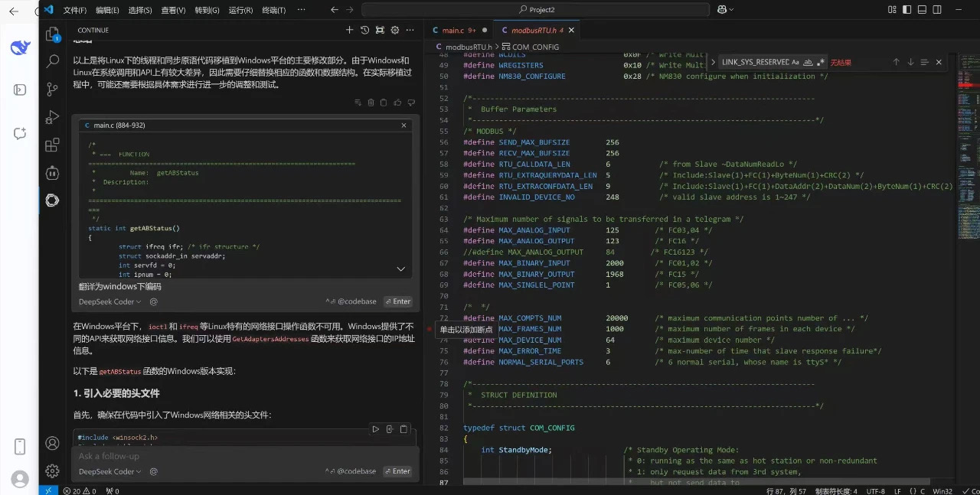Click COM_CONFIG in the breadcrumb bar
Screen dimensions: 980x495
[x=534, y=47]
